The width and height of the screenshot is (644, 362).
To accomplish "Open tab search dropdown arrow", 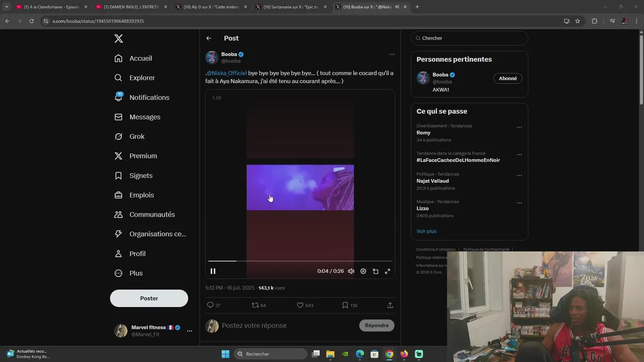I will coord(7,7).
